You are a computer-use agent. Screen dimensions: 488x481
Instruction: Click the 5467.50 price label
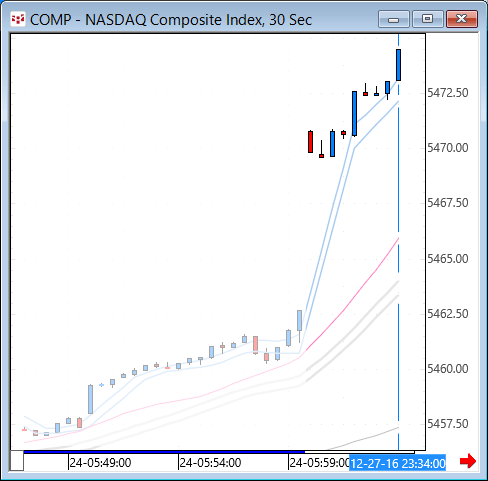click(448, 203)
